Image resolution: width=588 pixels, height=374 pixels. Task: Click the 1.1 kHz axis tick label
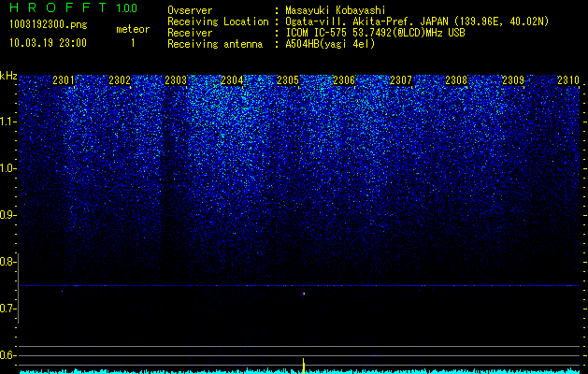(7, 122)
